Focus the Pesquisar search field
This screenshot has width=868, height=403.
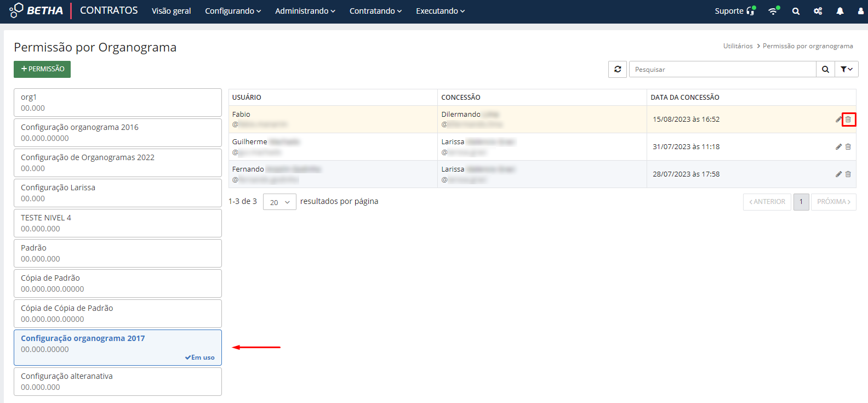click(722, 69)
